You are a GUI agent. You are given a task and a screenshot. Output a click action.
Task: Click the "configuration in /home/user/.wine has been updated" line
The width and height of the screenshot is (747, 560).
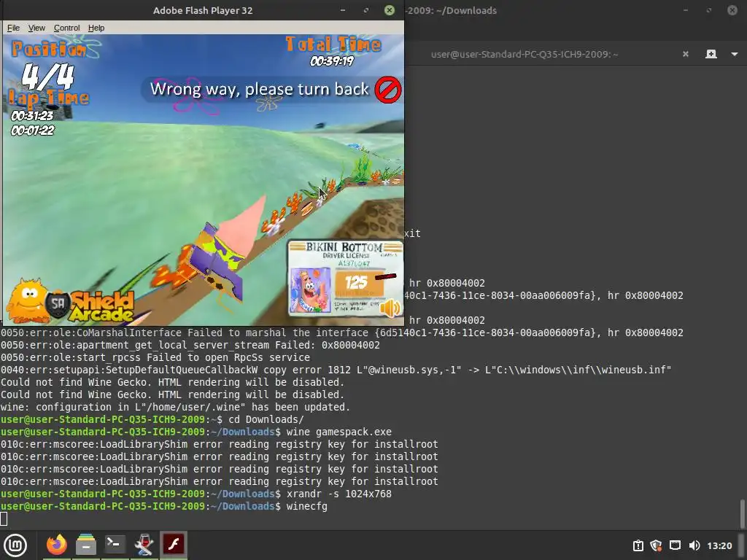175,407
